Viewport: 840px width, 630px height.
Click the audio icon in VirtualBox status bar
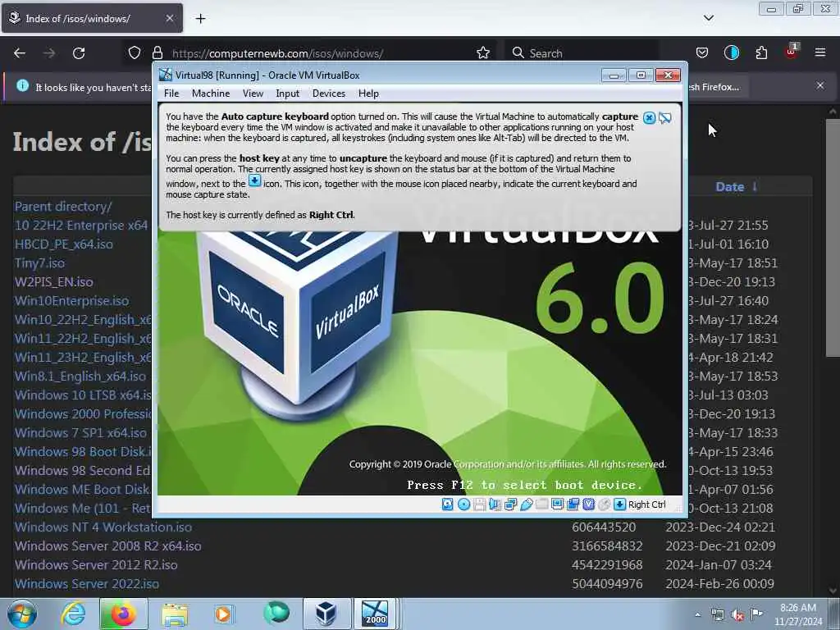click(x=495, y=504)
